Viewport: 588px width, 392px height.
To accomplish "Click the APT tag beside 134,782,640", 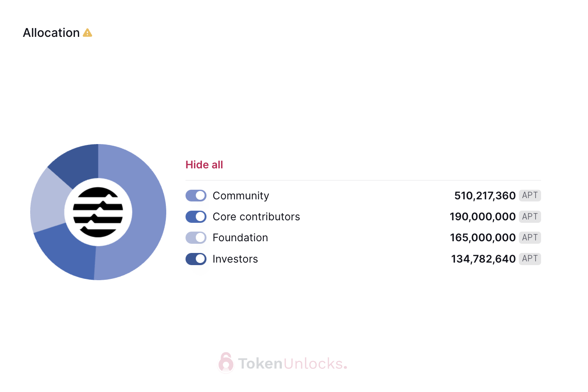I will pos(530,259).
